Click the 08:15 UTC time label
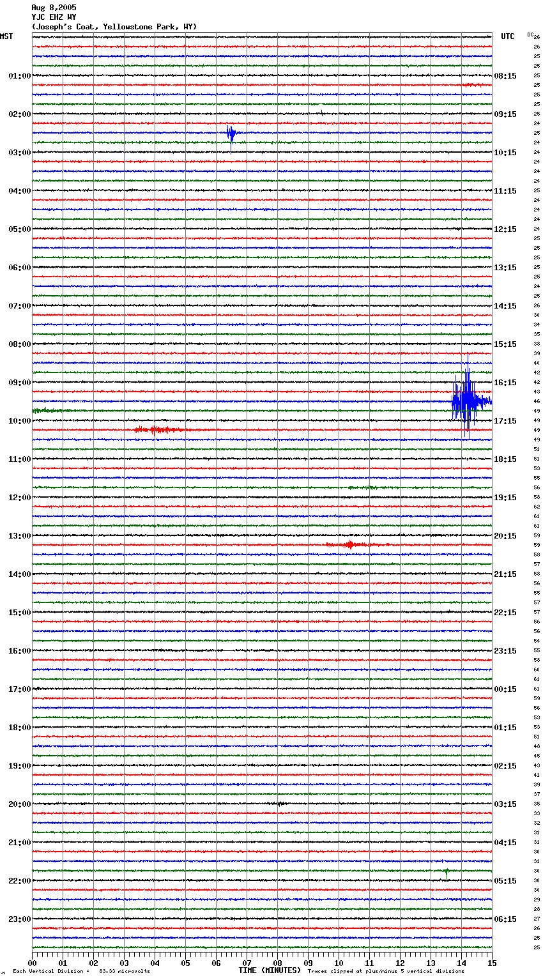 point(505,76)
